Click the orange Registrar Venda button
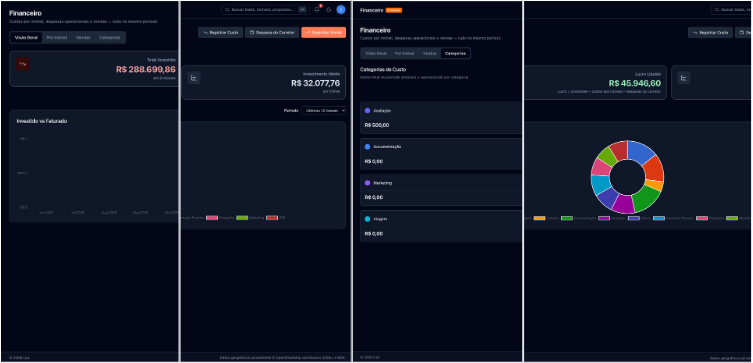 [324, 33]
